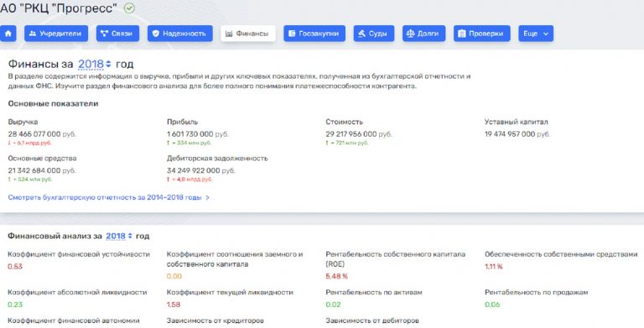Click the АО "РКЦ "Прогресс" company title

click(x=59, y=8)
